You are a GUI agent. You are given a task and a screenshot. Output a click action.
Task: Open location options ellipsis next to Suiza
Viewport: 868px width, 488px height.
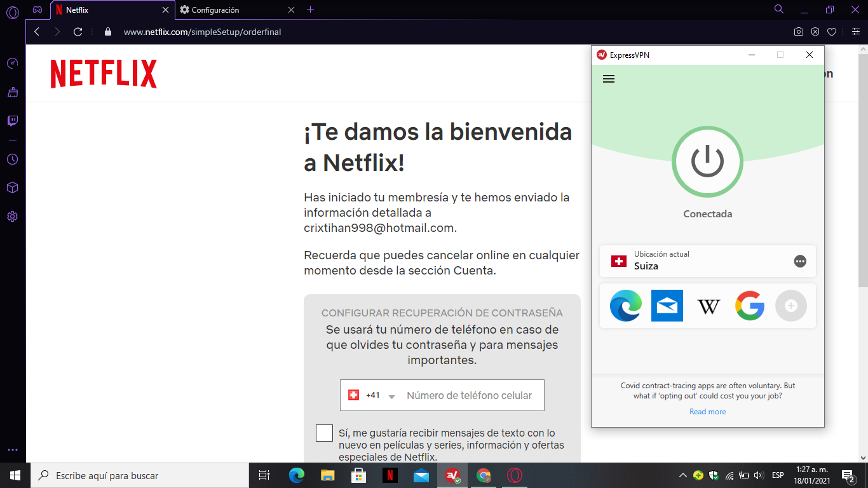[x=800, y=261]
